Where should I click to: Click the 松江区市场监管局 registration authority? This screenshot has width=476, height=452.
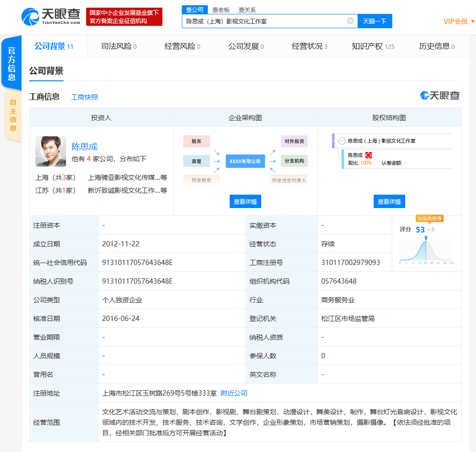point(348,319)
